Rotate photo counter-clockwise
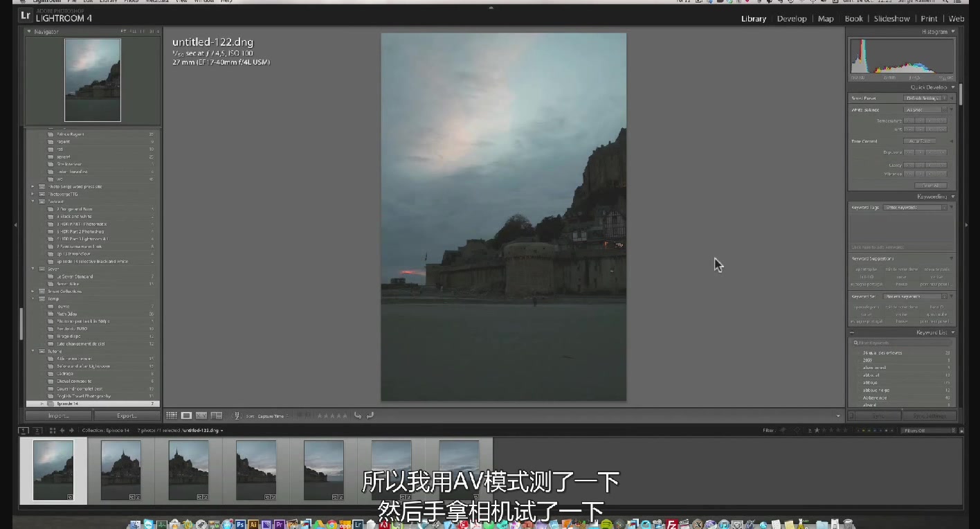Screen dimensions: 980x529 tap(358, 415)
